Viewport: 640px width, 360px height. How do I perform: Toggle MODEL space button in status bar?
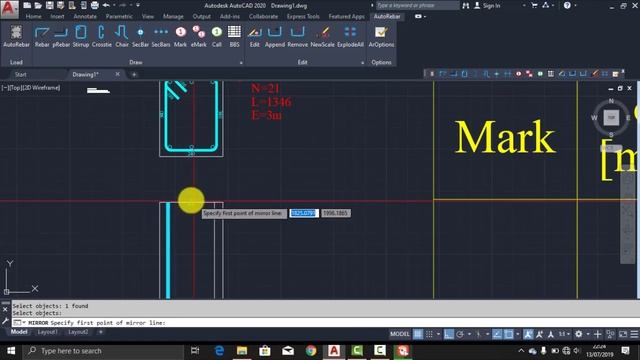tap(400, 334)
